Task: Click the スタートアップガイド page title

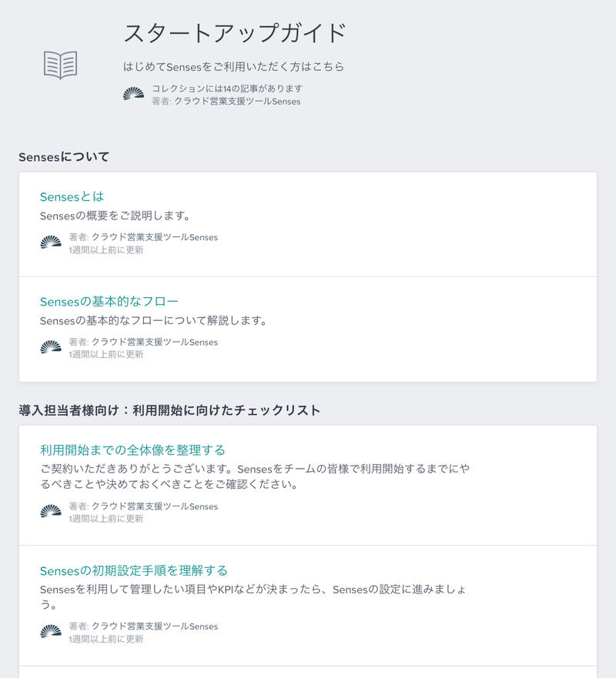Action: point(235,34)
